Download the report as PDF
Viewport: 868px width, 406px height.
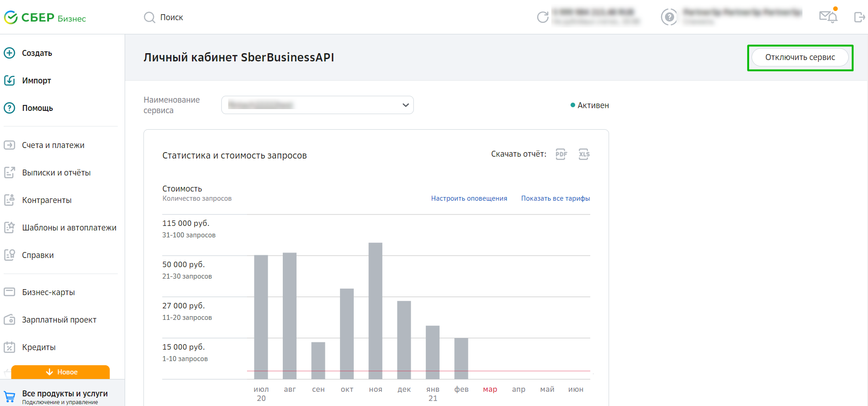click(x=561, y=154)
